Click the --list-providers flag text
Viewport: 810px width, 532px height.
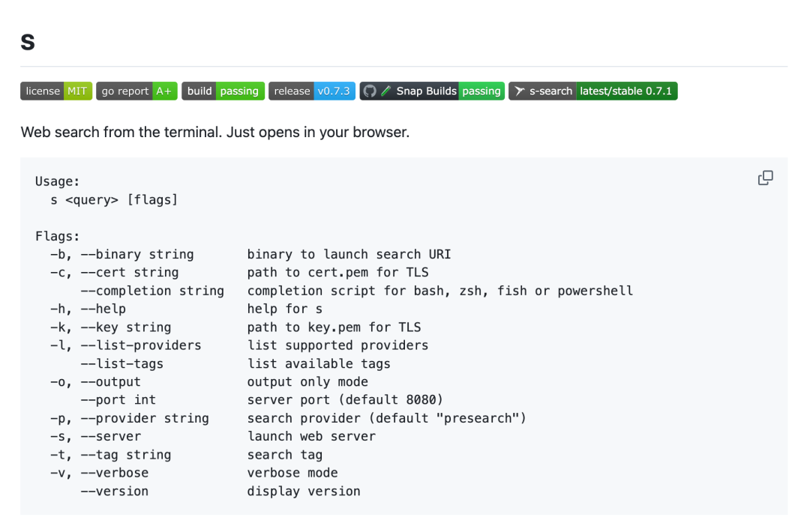pyautogui.click(x=141, y=345)
